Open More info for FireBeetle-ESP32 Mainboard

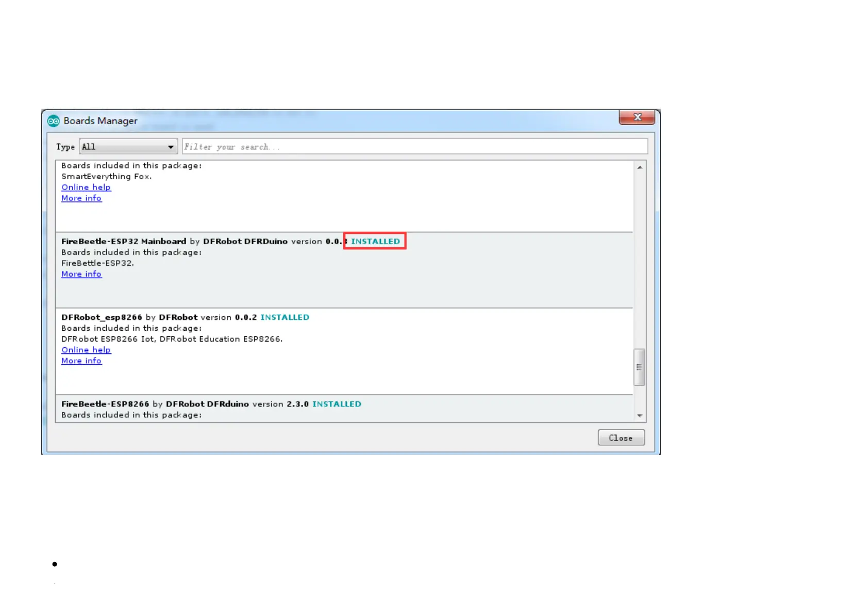81,274
